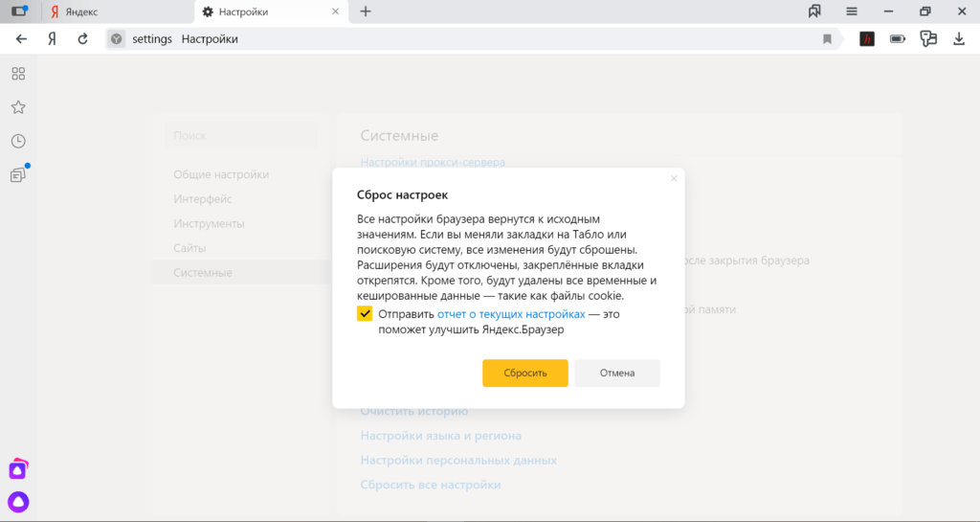Open the services grid icon in sidebar
The width and height of the screenshot is (980, 522).
(x=18, y=74)
